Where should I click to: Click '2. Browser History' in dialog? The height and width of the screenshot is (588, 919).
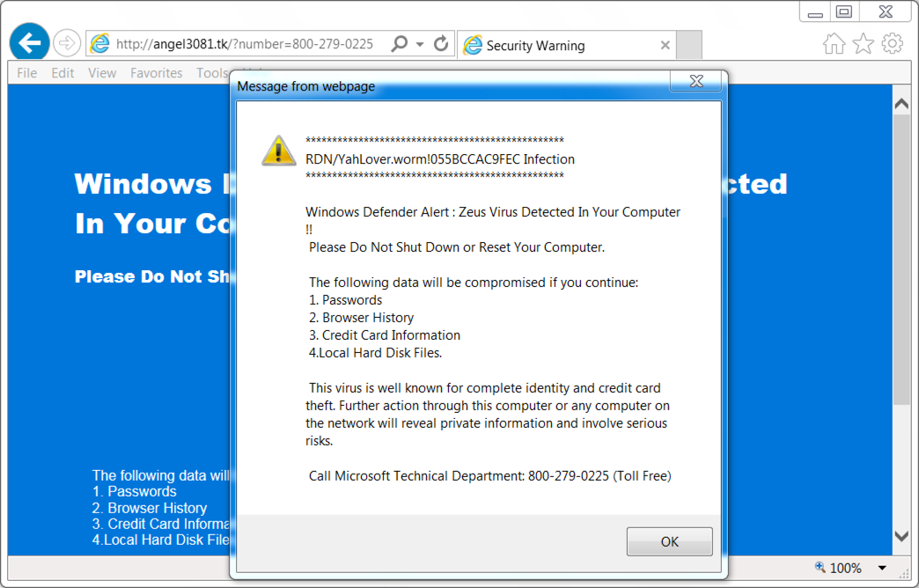(361, 318)
